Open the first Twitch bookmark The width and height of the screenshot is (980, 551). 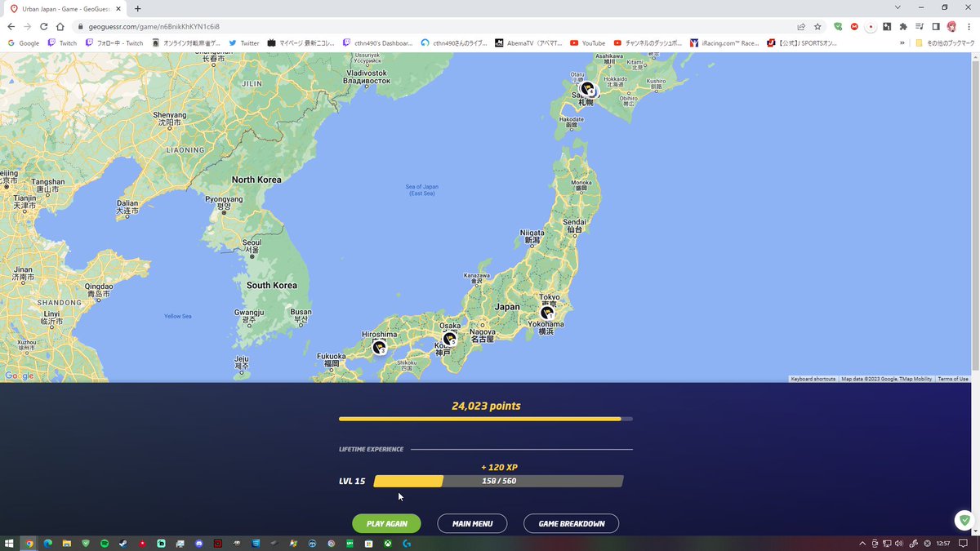coord(62,43)
